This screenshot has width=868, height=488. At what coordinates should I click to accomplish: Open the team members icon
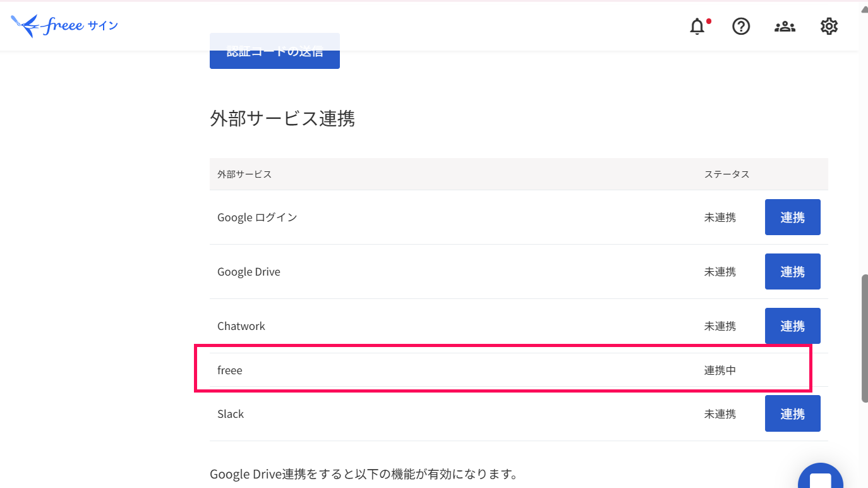tap(785, 27)
